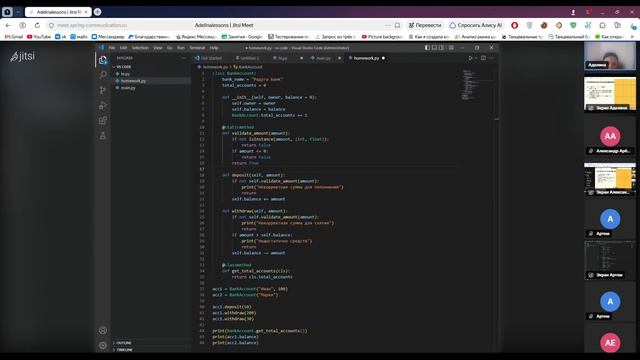Open the Testing flask view in activity bar
Screen dimensions: 640x360
tap(102, 136)
